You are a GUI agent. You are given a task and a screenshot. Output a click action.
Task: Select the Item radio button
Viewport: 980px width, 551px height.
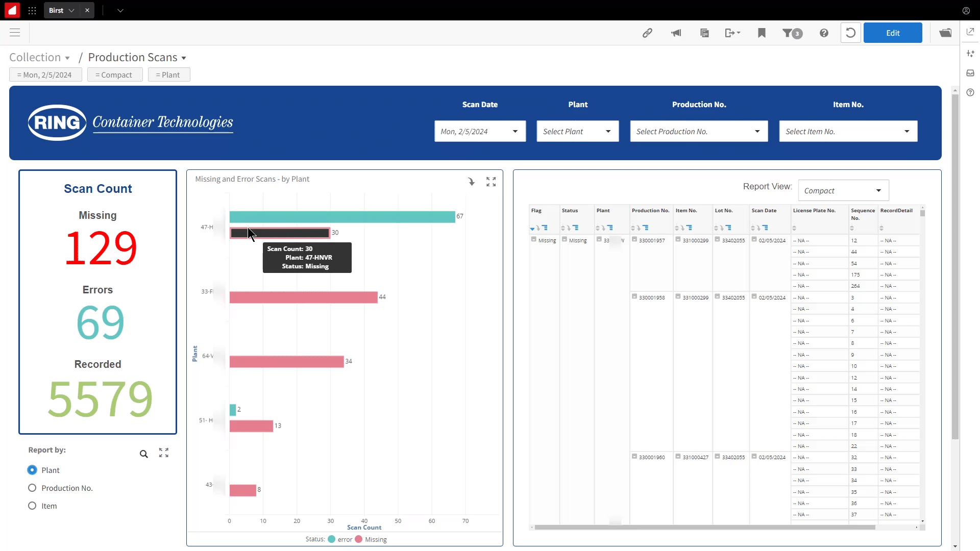click(x=32, y=506)
